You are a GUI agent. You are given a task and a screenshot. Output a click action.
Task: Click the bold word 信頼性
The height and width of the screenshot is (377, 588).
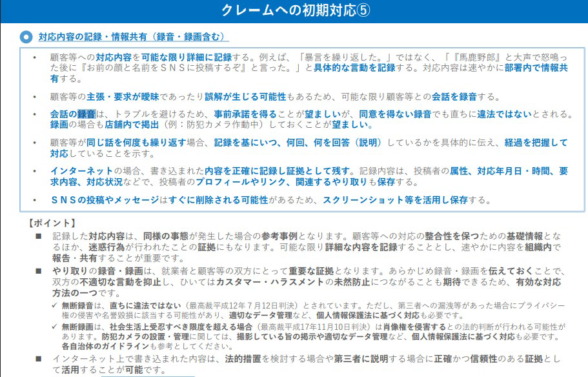point(483,359)
